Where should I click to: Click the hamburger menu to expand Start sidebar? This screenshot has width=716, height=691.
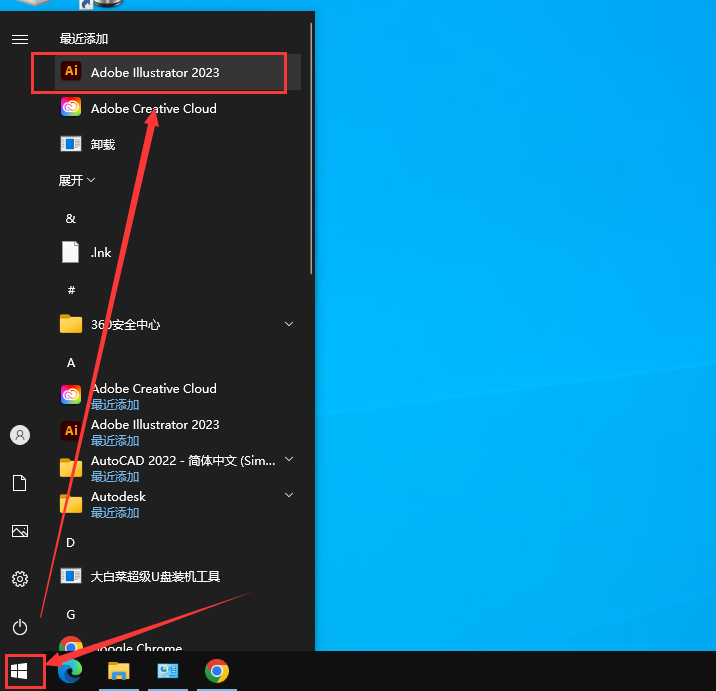tap(20, 39)
